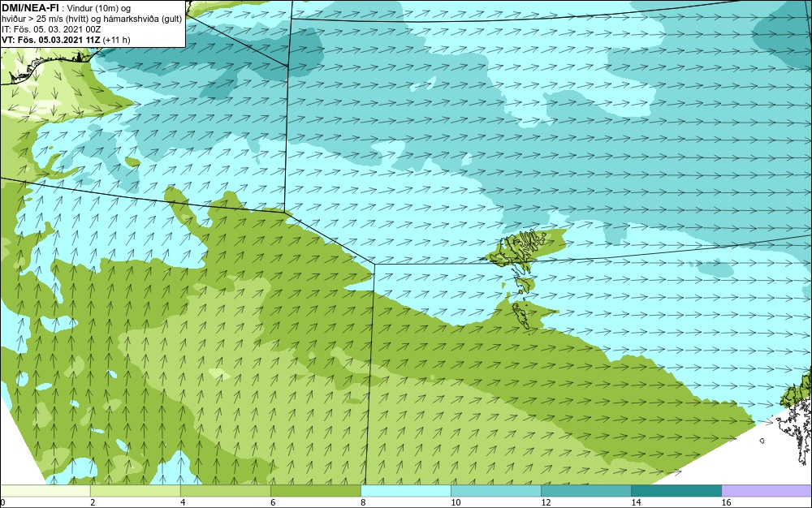Click legend scale label 0
The height and width of the screenshot is (508, 812).
[x=2, y=502]
